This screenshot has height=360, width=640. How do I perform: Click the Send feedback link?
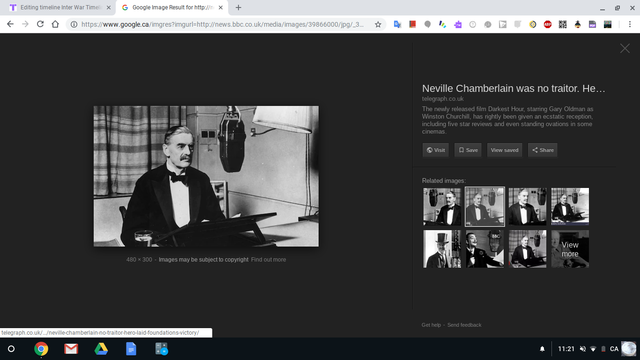[x=464, y=325]
